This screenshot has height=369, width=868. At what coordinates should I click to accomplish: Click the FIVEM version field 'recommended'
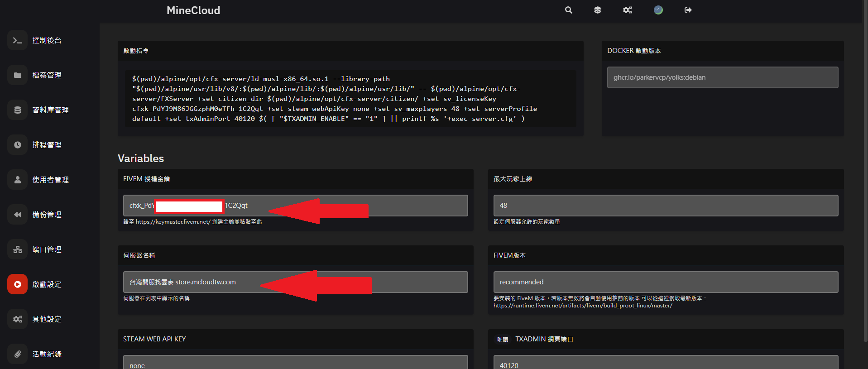point(666,282)
